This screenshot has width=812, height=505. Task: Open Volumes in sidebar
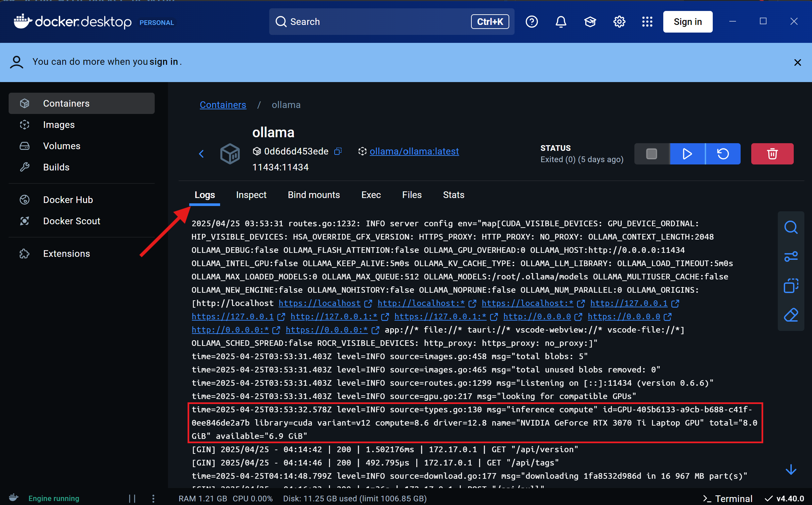click(x=81, y=146)
